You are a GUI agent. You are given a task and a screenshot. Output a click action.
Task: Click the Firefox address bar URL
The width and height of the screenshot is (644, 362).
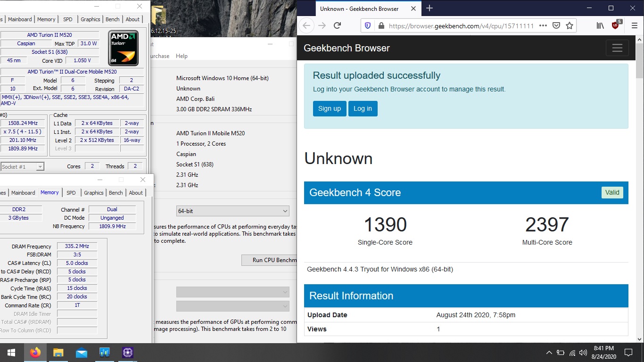point(461,26)
